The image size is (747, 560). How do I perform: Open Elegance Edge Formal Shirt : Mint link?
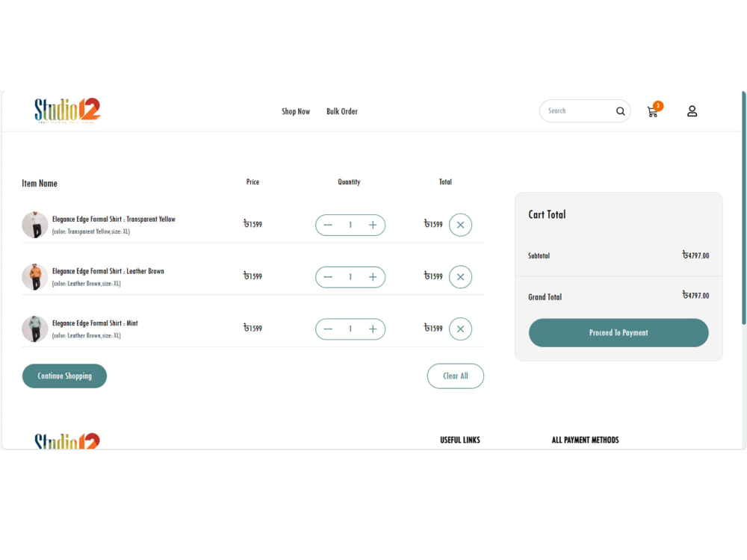[95, 323]
